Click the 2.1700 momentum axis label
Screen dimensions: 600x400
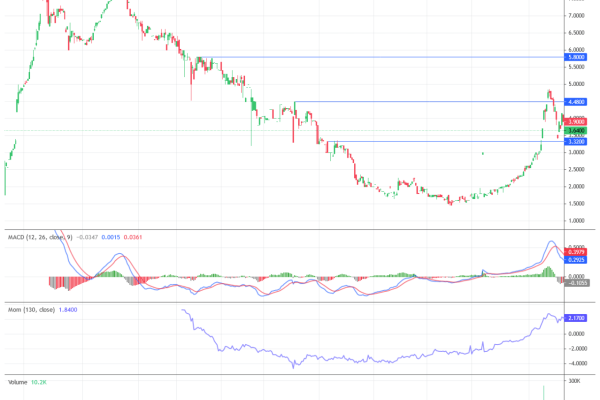pyautogui.click(x=577, y=317)
